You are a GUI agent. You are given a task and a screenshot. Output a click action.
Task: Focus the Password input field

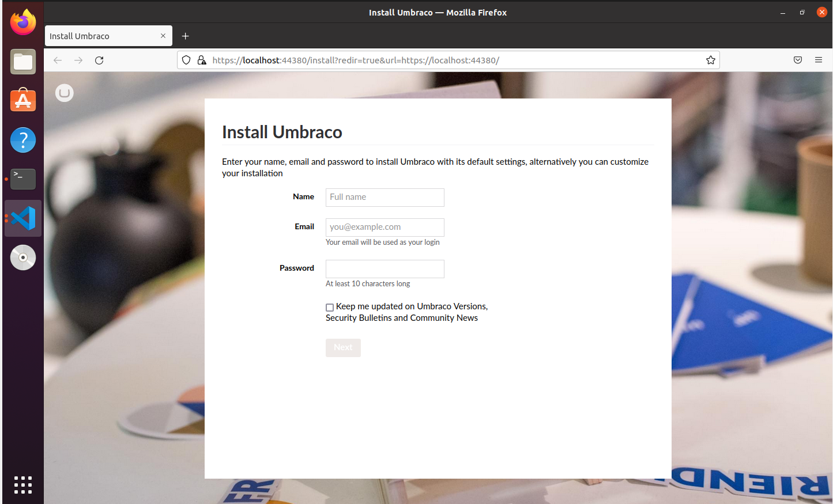(385, 268)
